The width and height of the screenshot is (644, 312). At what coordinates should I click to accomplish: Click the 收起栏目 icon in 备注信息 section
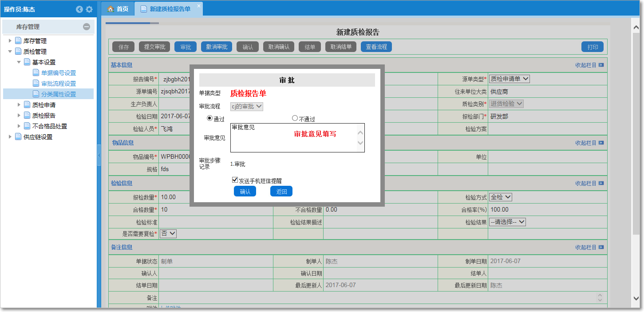coord(601,247)
